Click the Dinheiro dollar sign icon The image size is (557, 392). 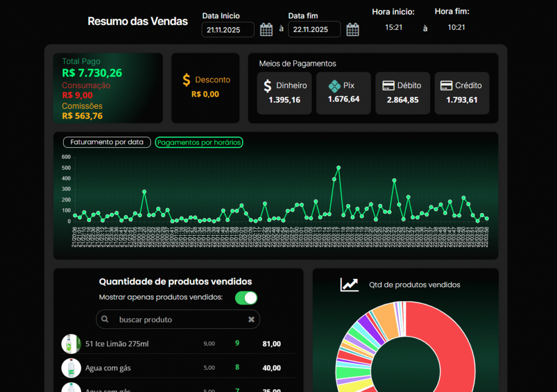coord(267,86)
